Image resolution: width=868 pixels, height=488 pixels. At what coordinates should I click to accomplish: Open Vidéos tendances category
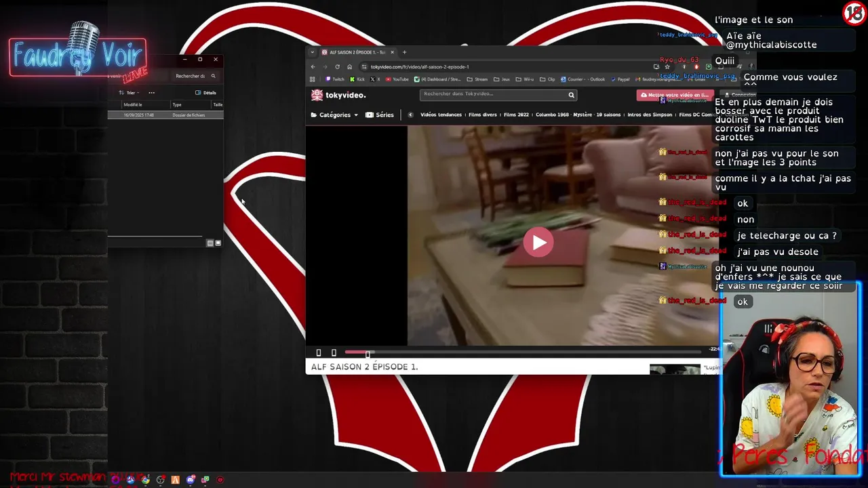click(x=441, y=115)
